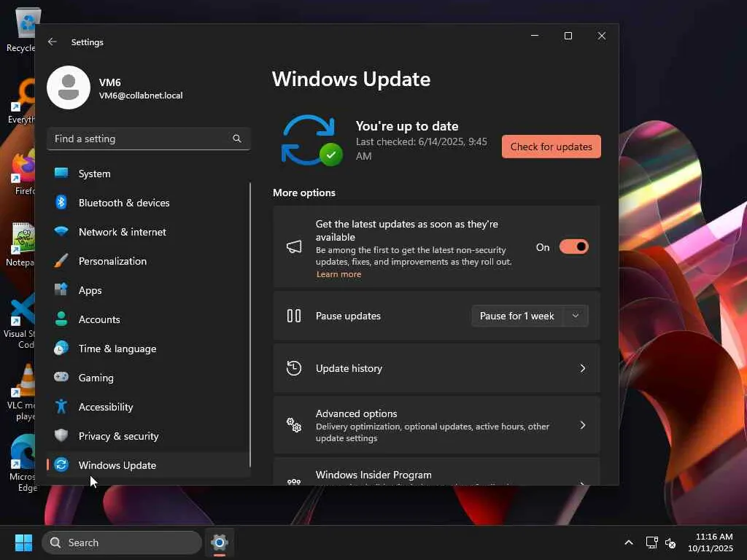Select Network & internet category
747x560 pixels.
coord(149,231)
